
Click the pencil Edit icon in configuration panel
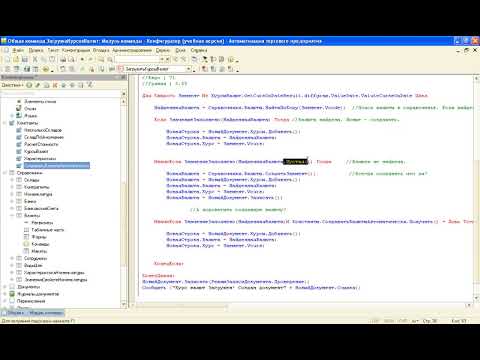(x=38, y=85)
